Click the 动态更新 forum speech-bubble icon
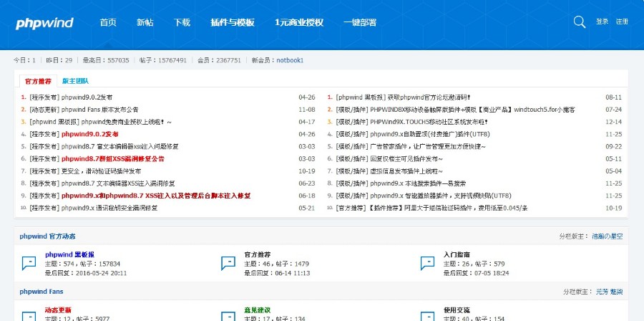 coord(29,317)
